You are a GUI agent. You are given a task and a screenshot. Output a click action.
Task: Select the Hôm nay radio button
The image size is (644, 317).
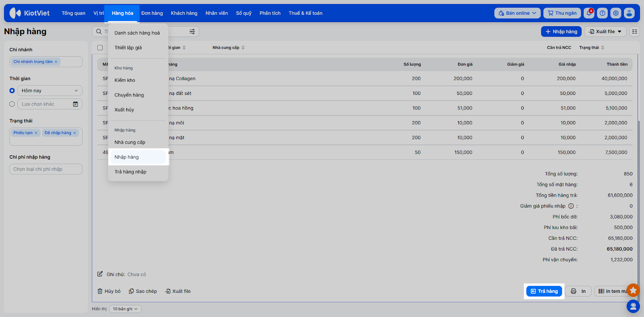(x=12, y=91)
